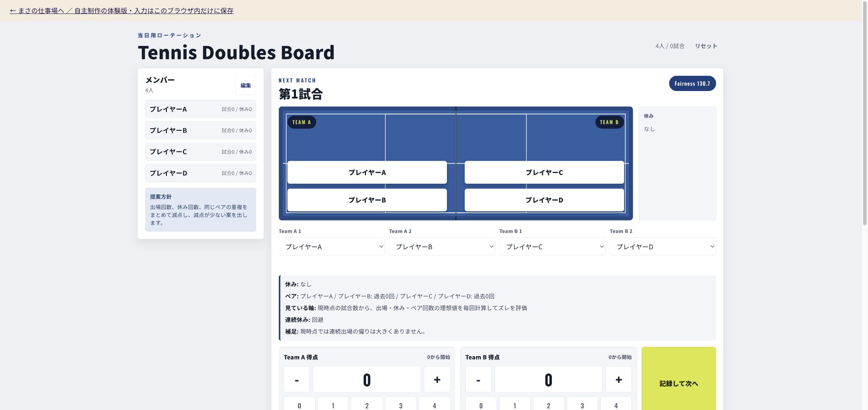Decrease Team B score with minus
Screen dimensions: 868x410
coord(478,379)
